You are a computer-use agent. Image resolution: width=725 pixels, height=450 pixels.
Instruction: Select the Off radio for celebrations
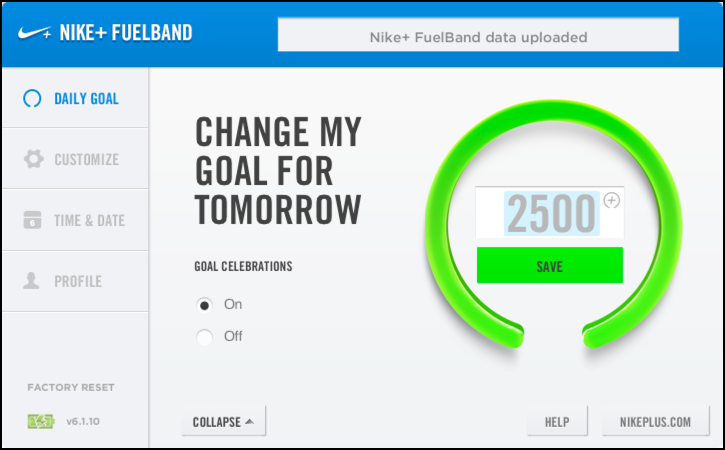204,337
